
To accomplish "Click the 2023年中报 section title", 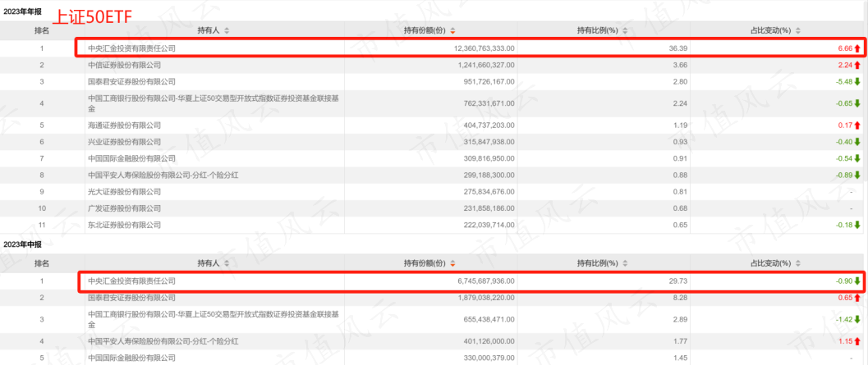I will [23, 244].
